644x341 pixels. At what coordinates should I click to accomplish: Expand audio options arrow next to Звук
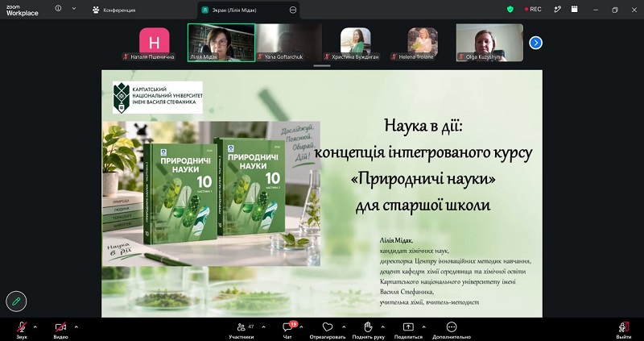35,327
